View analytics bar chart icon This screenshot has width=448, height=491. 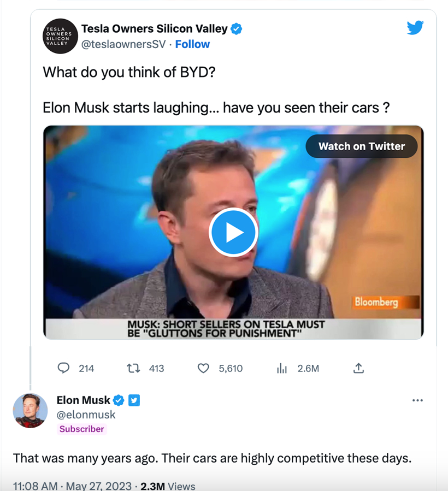pyautogui.click(x=282, y=368)
